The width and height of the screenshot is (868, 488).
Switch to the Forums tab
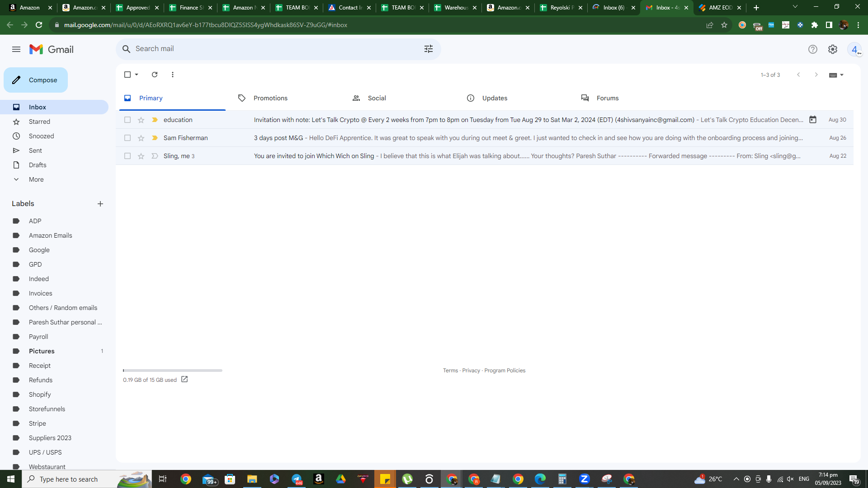tap(630, 98)
